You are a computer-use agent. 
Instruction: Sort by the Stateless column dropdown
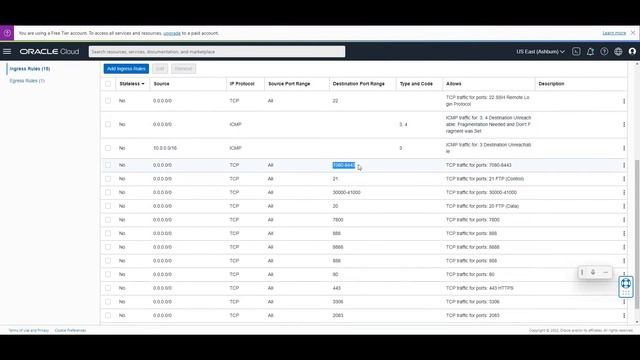click(x=132, y=84)
